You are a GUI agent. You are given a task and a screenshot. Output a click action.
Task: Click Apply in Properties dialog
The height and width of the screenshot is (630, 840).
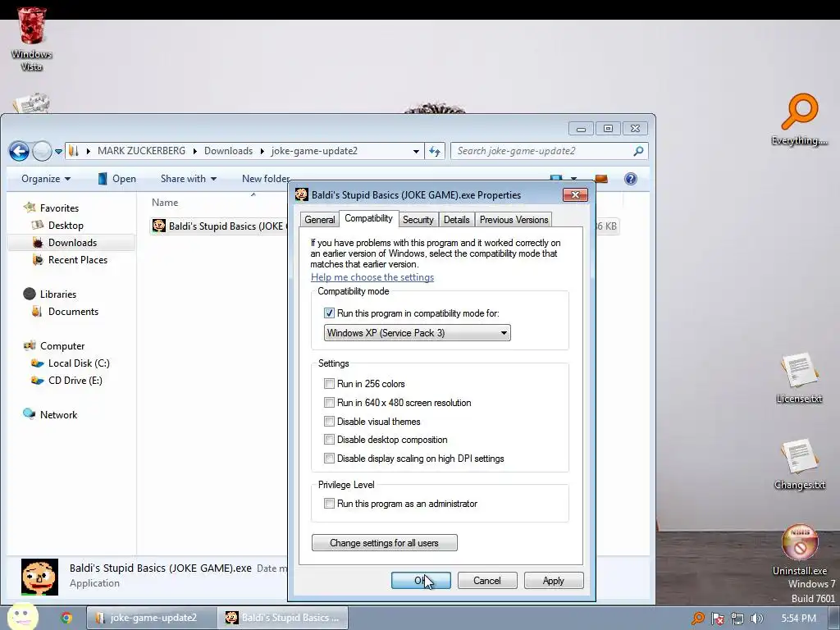(x=554, y=581)
